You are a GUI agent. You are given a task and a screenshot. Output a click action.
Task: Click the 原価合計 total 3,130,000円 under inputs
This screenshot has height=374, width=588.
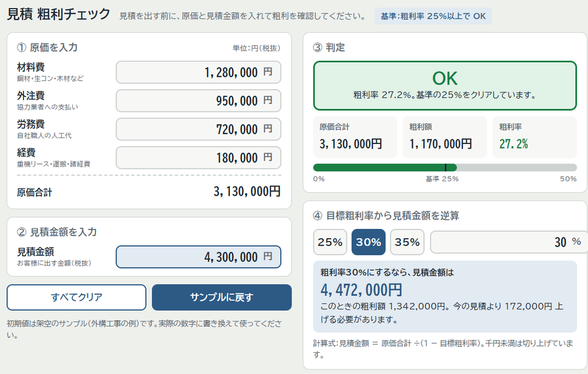click(x=247, y=192)
